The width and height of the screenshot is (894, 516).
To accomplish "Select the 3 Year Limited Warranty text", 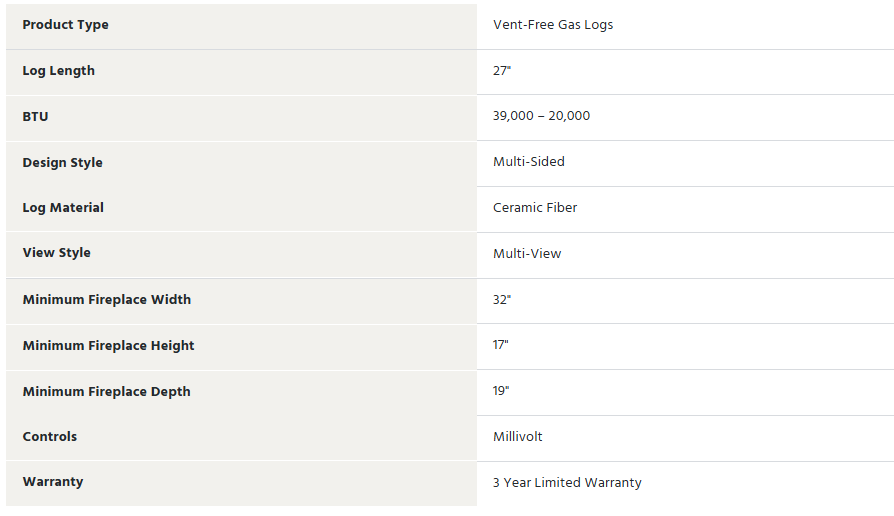I will tap(567, 482).
